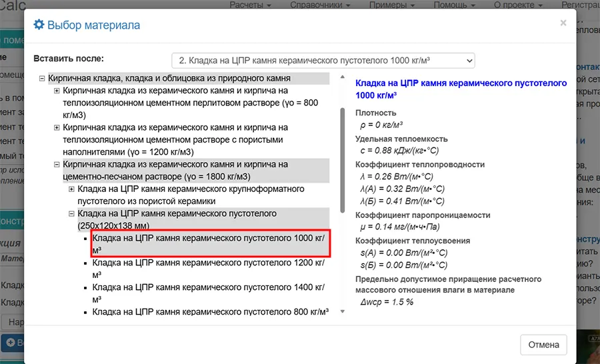Close the material selection dialog with X
600x364 pixels.
tap(563, 23)
